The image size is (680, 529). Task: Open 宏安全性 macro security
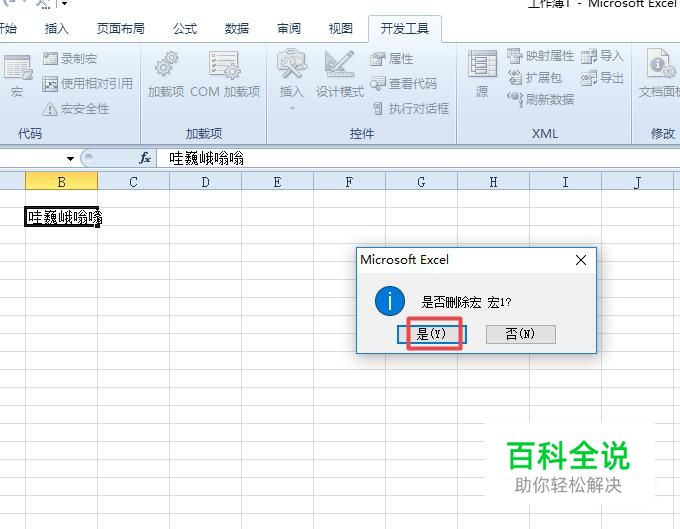[76, 109]
